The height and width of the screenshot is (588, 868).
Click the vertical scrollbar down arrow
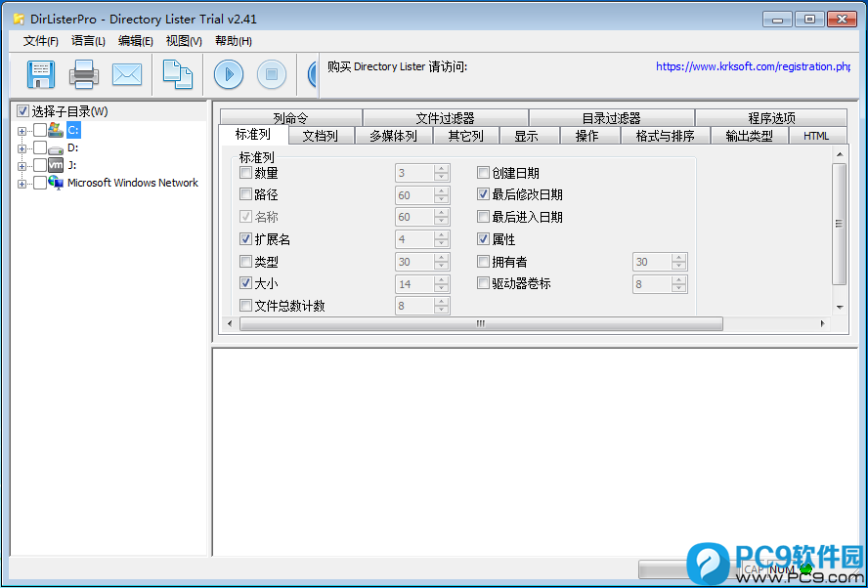coord(840,307)
